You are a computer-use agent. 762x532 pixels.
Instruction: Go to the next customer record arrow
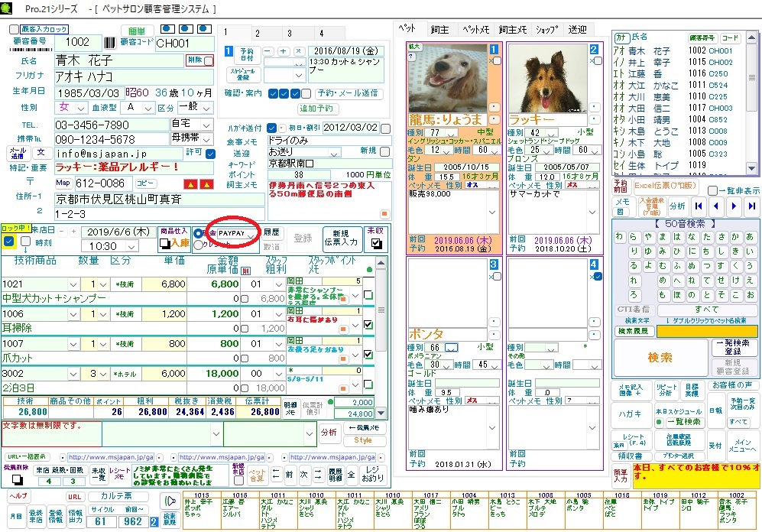point(734,206)
